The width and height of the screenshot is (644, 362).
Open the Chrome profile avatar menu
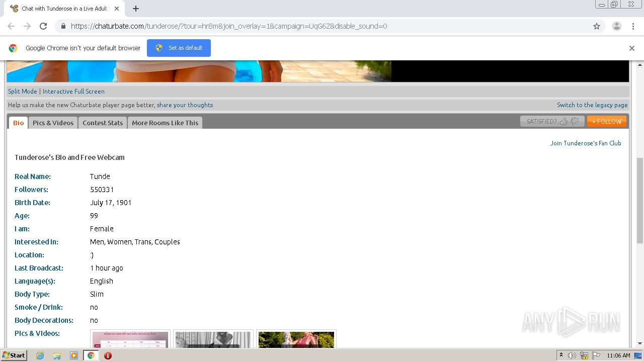click(616, 26)
